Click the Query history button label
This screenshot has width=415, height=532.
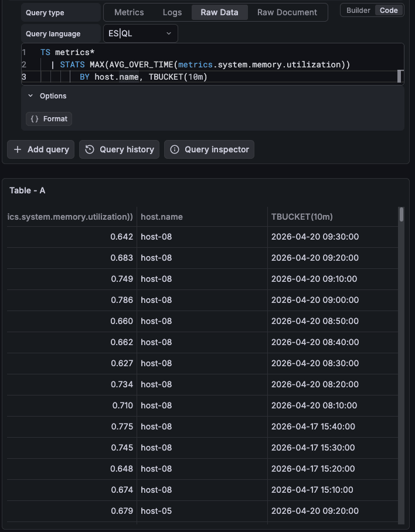tap(127, 149)
